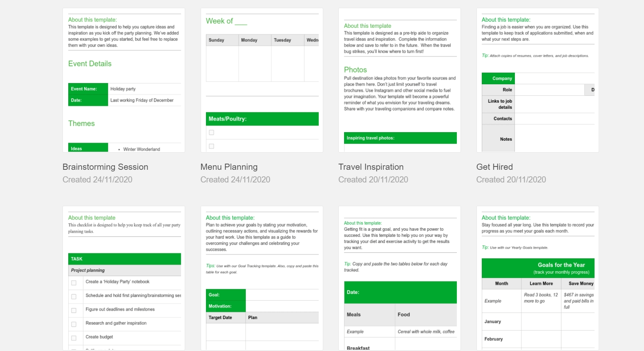Check the first Meats/Poultry list checkbox

pos(211,132)
